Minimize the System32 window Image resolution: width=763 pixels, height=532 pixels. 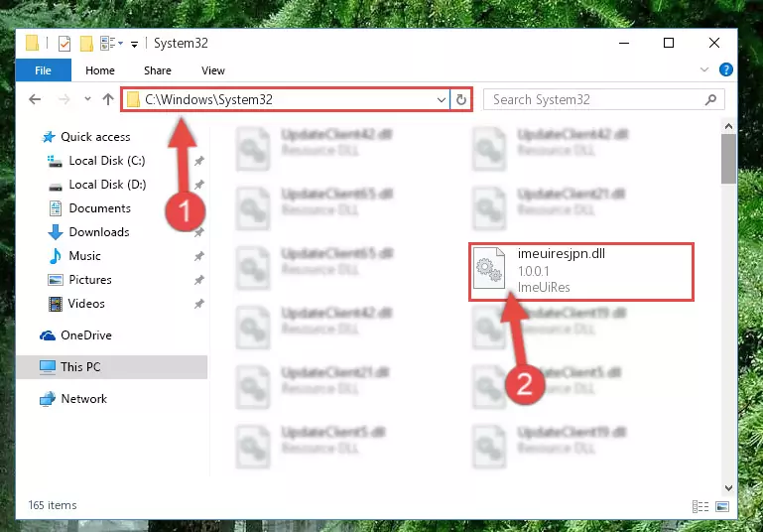click(x=624, y=44)
